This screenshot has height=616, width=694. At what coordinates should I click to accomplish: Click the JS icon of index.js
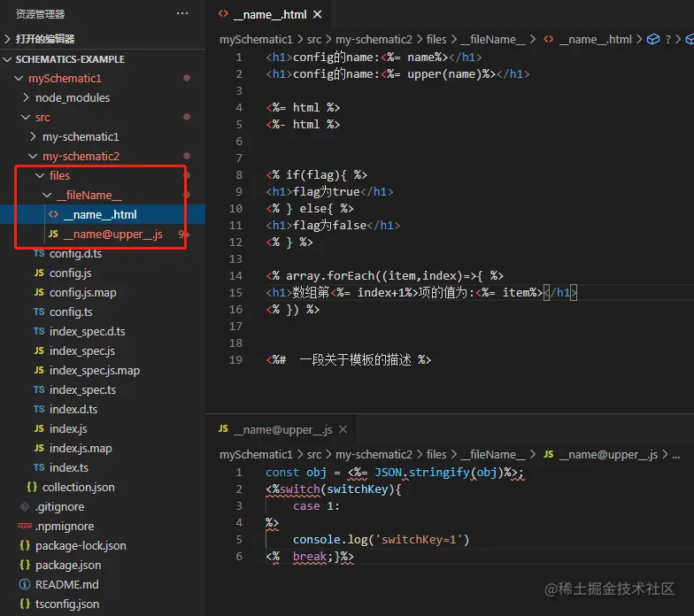39,428
